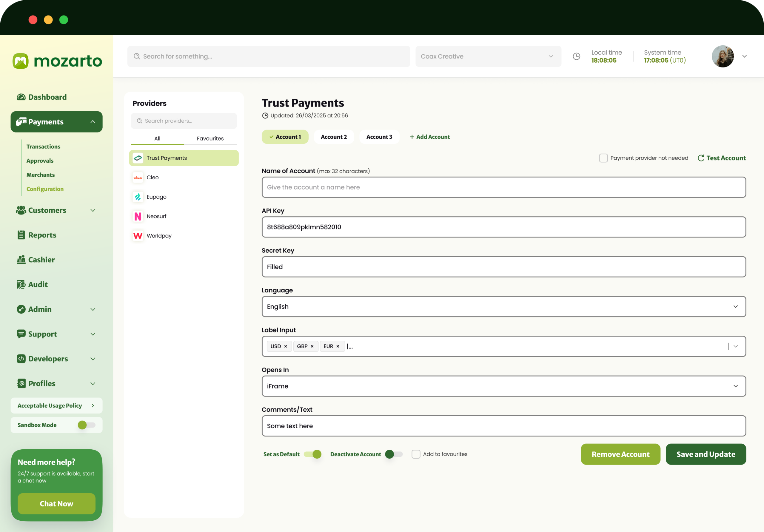The image size is (764, 532).
Task: Click the Comments/Text input field
Action: (x=504, y=426)
